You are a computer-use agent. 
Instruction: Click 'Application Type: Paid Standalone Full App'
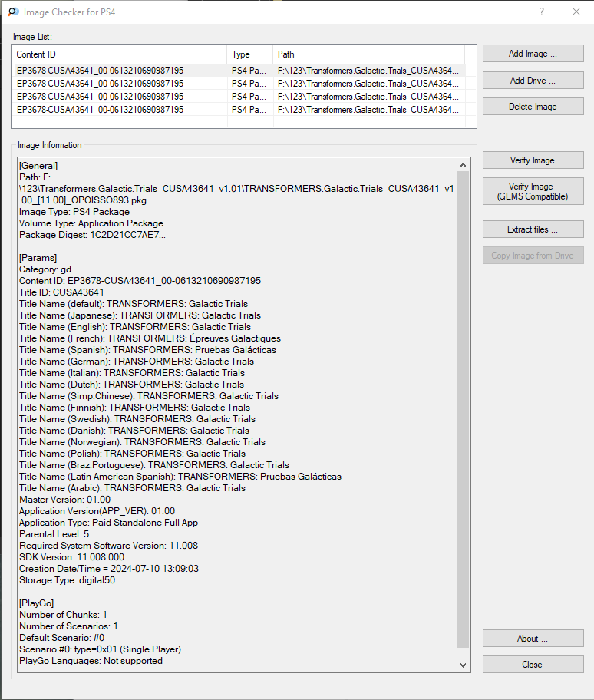(x=108, y=523)
